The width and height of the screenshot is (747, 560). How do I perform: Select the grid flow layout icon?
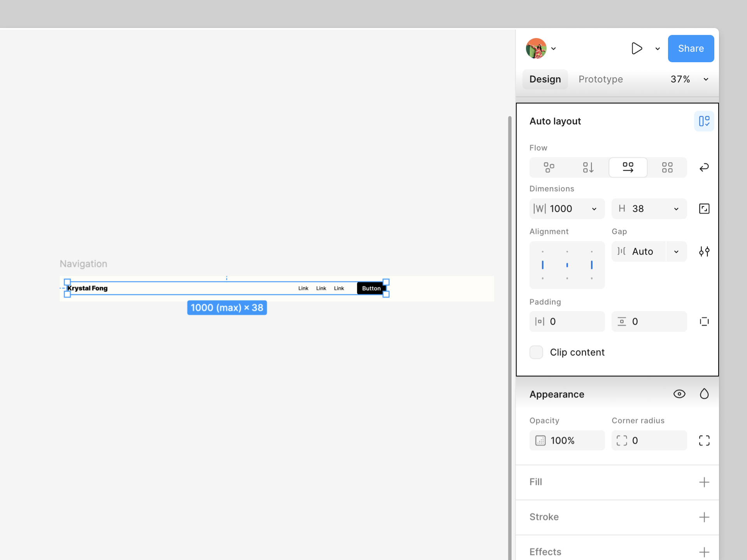tap(667, 168)
